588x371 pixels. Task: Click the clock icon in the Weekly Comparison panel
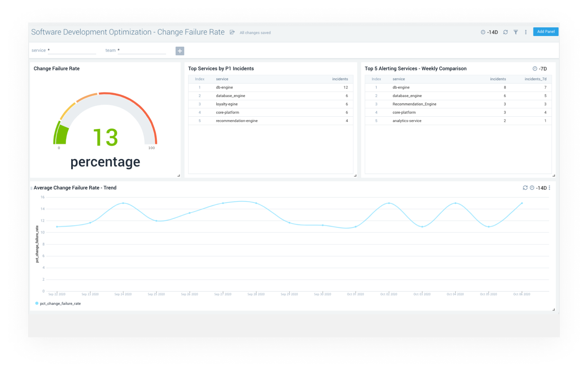pyautogui.click(x=535, y=69)
